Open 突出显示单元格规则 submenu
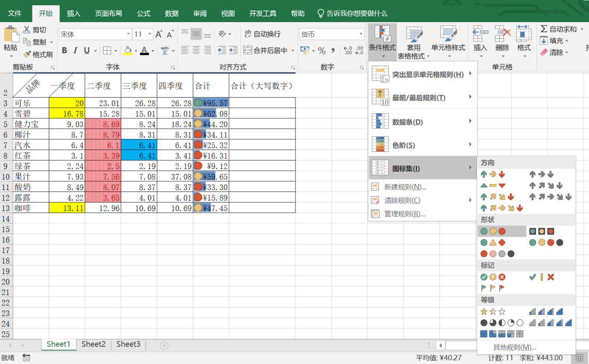The width and height of the screenshot is (589, 364). click(422, 74)
